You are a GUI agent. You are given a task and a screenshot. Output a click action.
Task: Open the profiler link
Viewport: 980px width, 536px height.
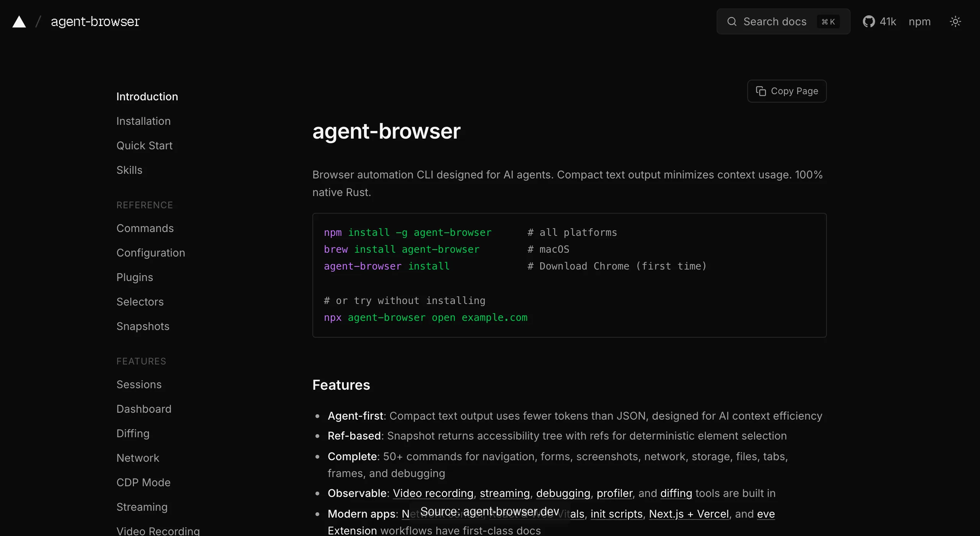point(614,493)
